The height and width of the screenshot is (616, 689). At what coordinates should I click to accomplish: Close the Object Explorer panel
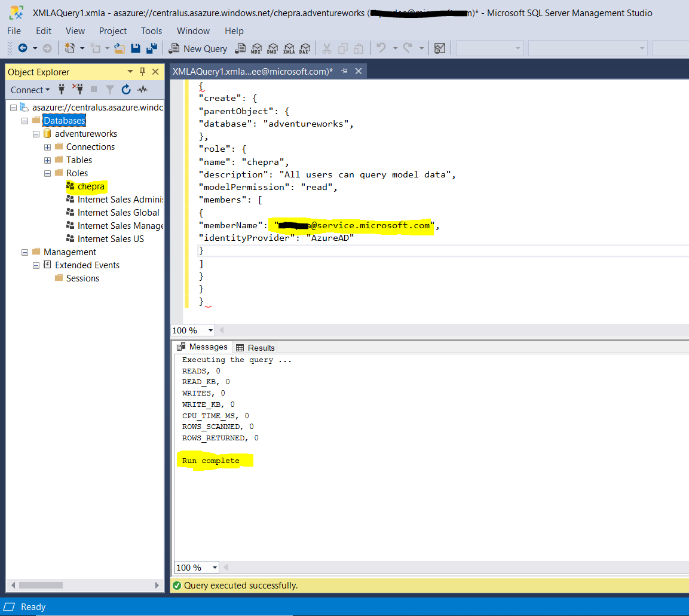click(155, 72)
